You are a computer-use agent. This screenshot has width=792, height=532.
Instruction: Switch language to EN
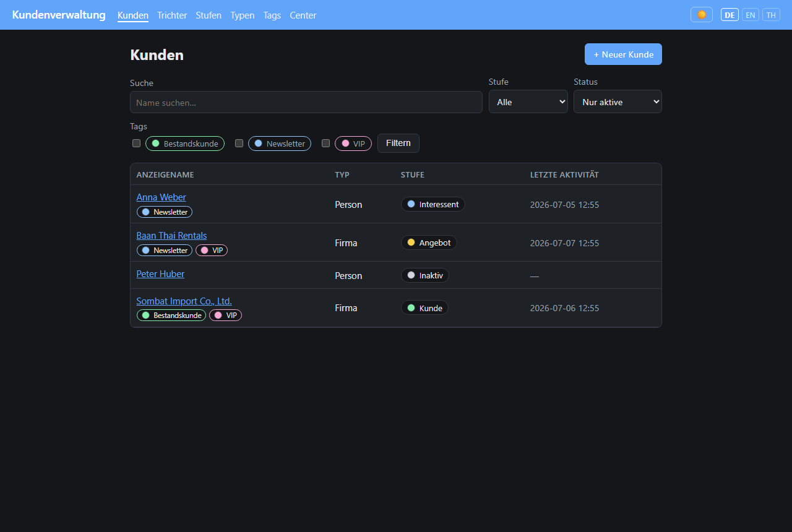tap(751, 15)
